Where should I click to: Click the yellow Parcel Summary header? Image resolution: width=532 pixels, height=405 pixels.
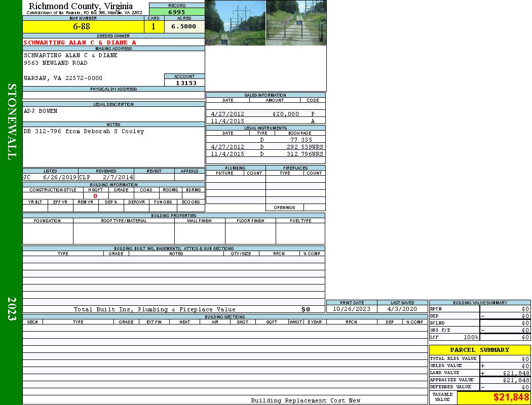[479, 350]
